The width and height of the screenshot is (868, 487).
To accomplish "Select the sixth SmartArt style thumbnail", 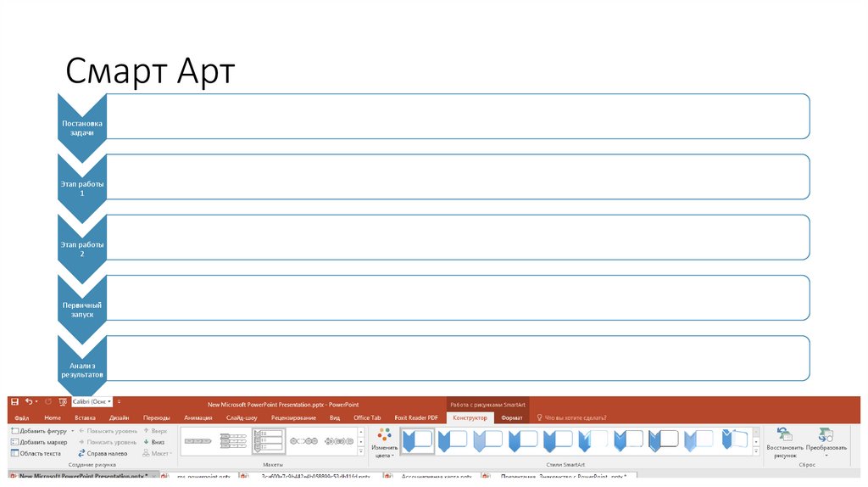I will (x=593, y=441).
